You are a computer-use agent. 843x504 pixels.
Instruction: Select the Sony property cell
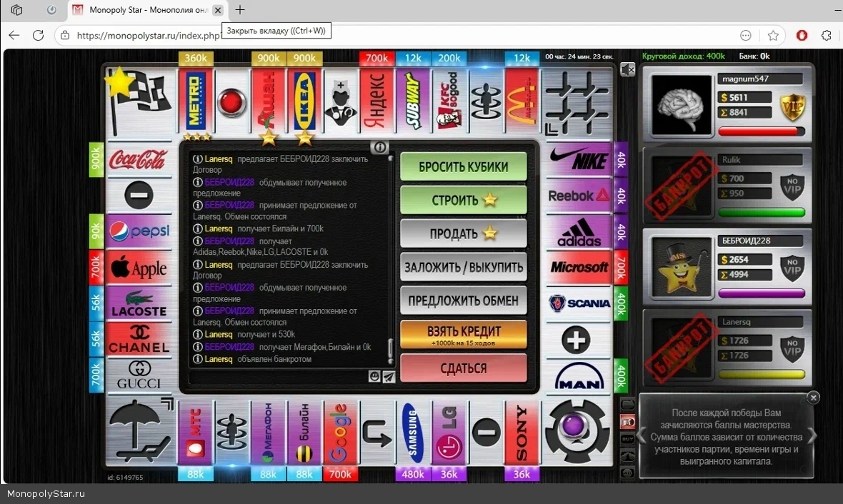pyautogui.click(x=522, y=433)
